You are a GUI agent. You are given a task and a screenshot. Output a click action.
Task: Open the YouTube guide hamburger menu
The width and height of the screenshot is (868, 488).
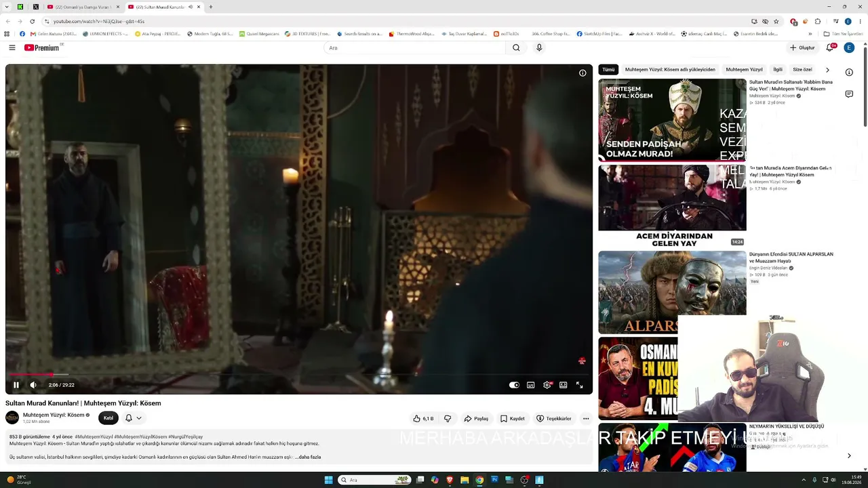pos(12,47)
